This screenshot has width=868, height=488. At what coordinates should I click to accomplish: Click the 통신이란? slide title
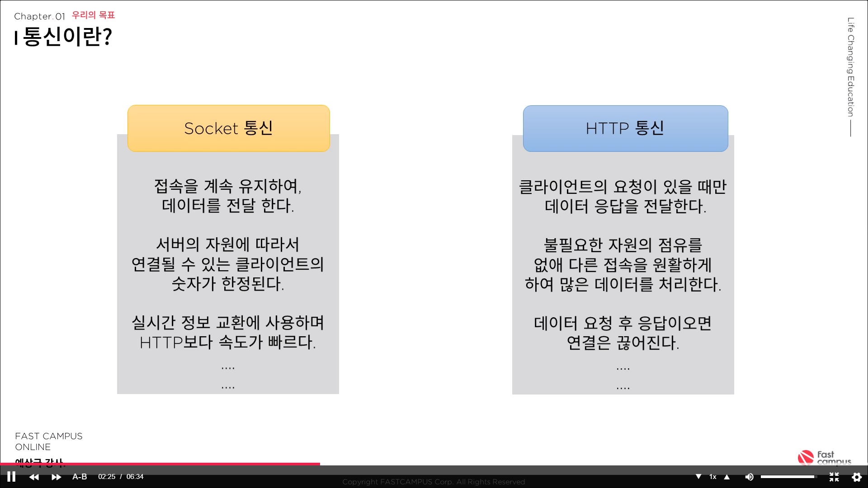coord(67,37)
